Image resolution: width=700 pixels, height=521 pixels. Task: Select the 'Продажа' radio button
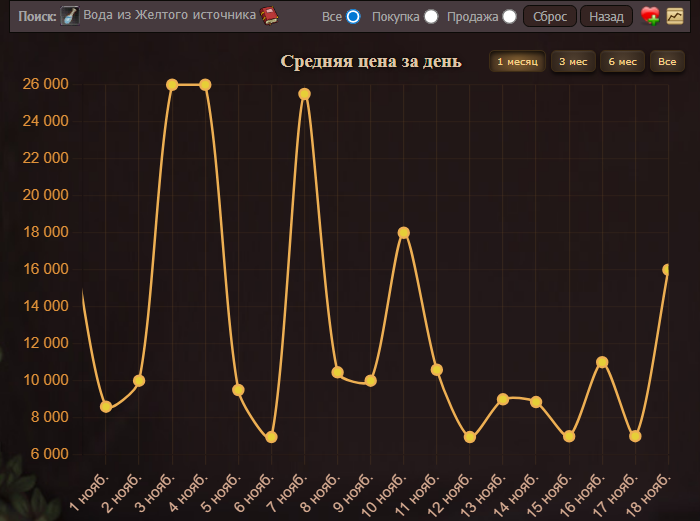509,17
